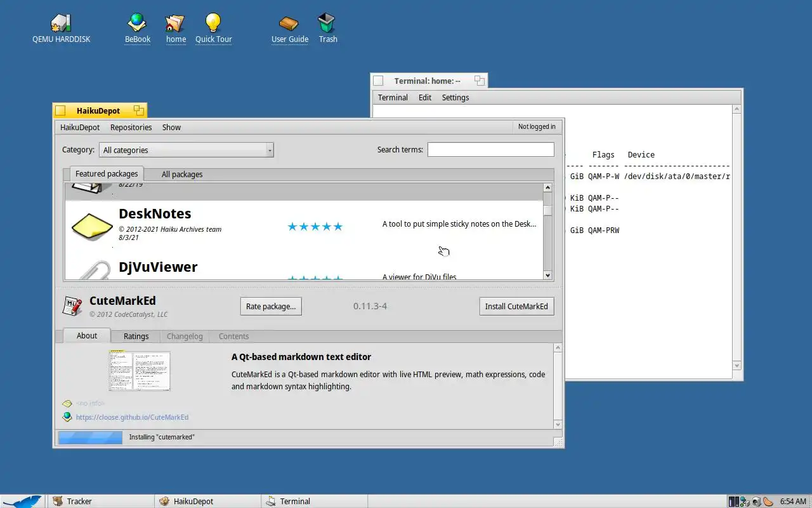Click the DeskNotes sticky note package icon
812x508 pixels.
91,227
